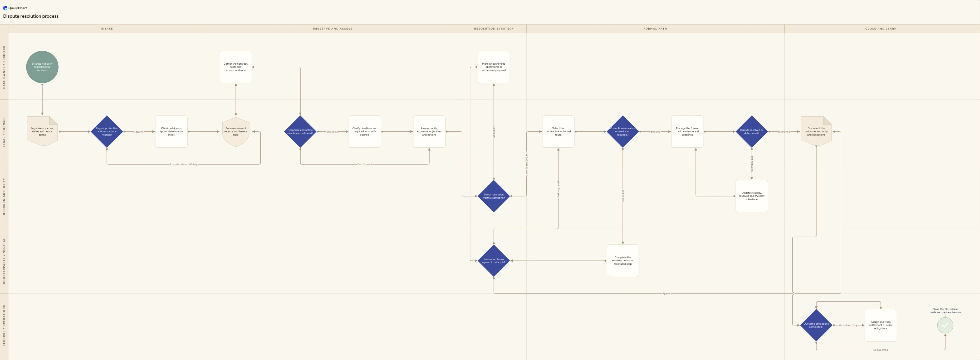Click the 'Pre-action escalation or mediation required?' diamond

pyautogui.click(x=623, y=131)
